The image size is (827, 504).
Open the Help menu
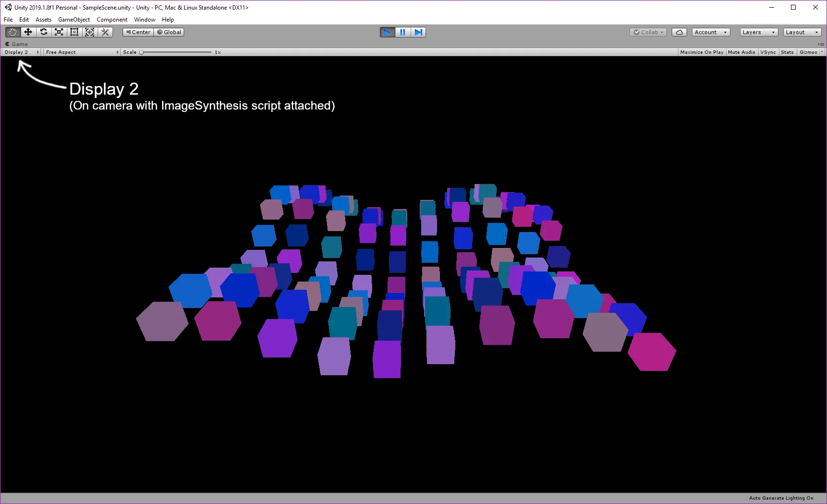[168, 20]
